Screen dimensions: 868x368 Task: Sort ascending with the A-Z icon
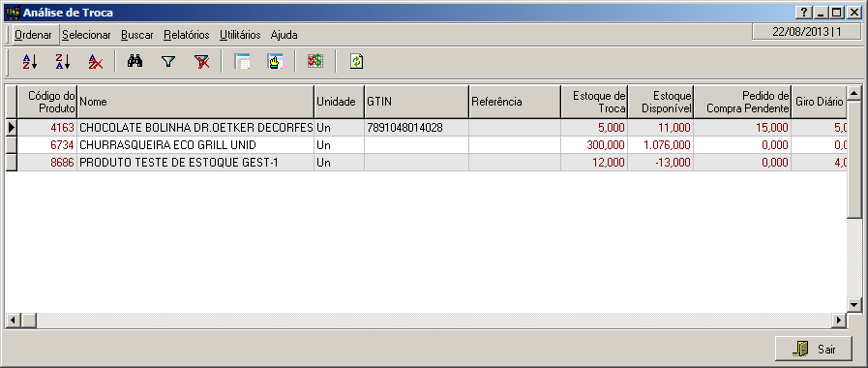click(30, 62)
